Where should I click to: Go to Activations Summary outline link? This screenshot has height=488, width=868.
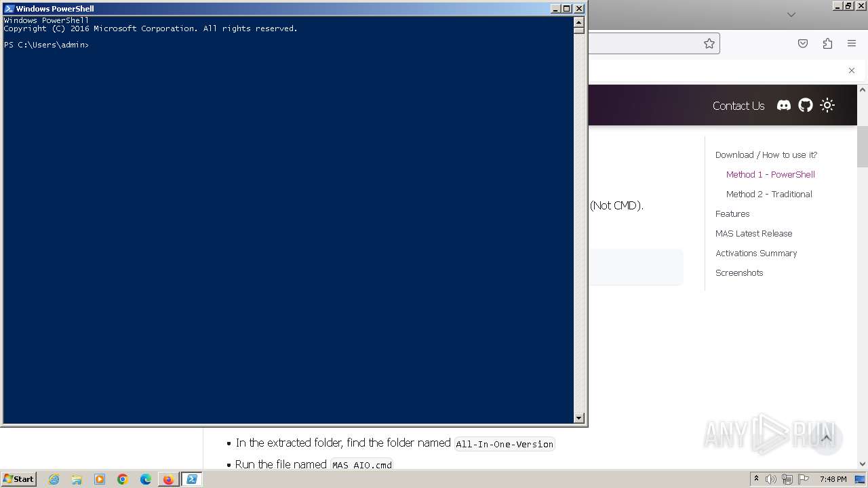point(756,253)
